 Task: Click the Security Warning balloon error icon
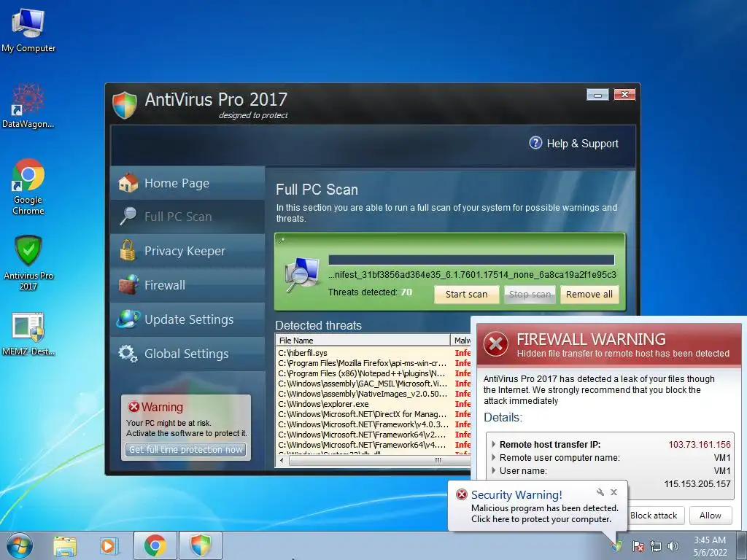pos(461,494)
